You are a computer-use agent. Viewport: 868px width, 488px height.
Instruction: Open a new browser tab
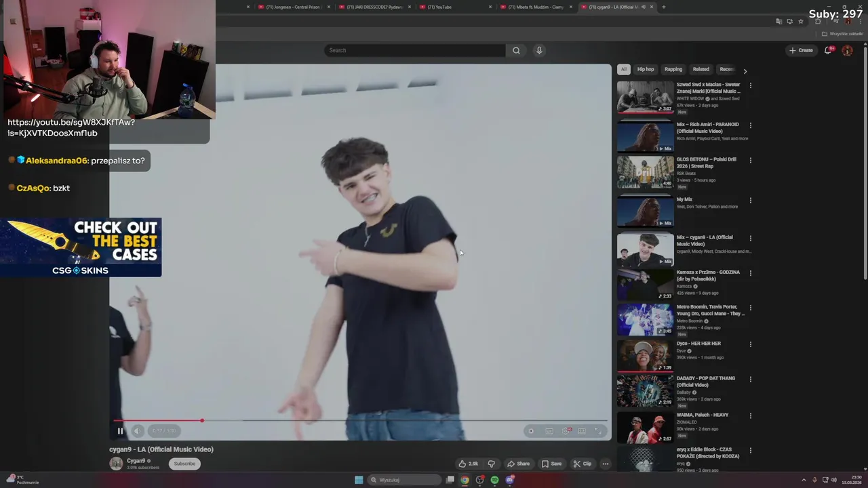663,7
